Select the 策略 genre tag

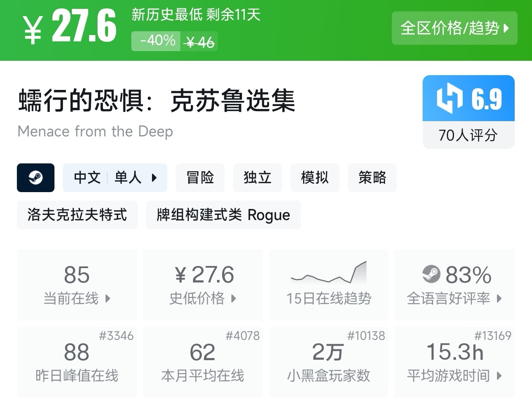[372, 178]
